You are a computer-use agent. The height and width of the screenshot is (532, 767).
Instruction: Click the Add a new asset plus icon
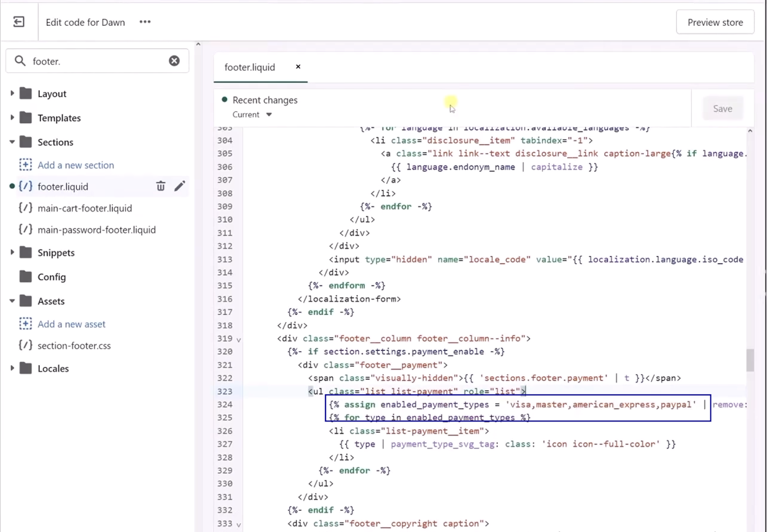[25, 324]
